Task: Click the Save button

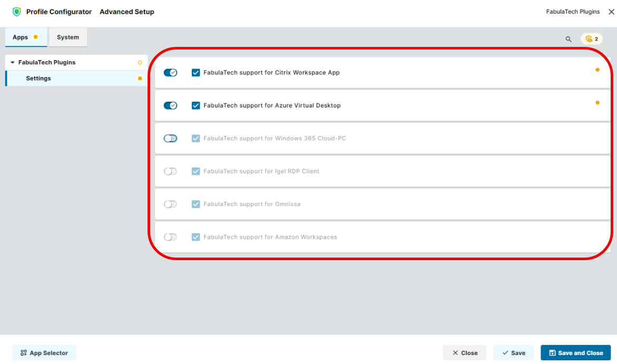Action: coord(513,353)
